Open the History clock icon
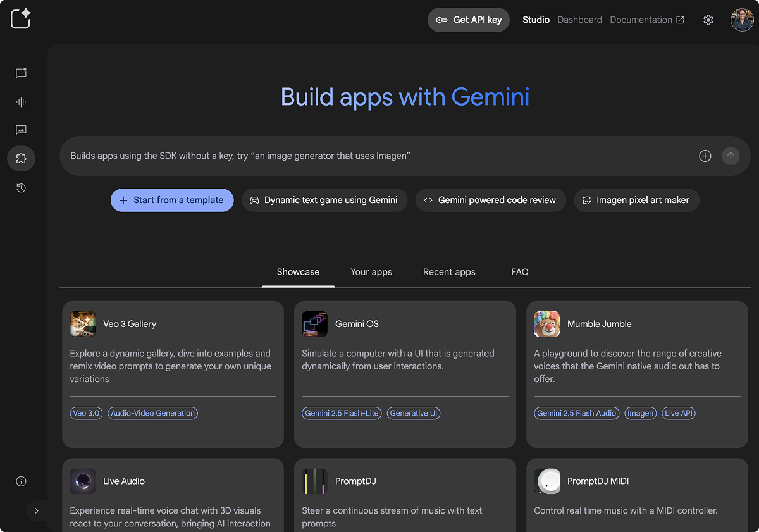 [x=21, y=188]
